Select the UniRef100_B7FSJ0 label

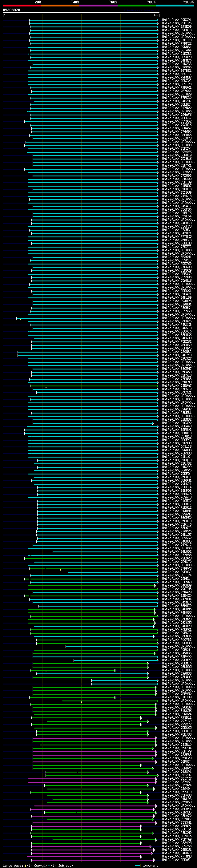[176, 389]
